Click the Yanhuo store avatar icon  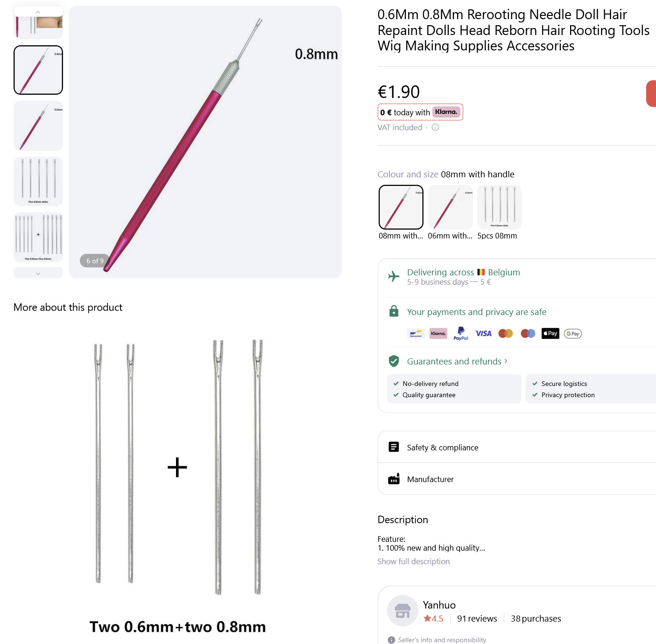pos(402,610)
